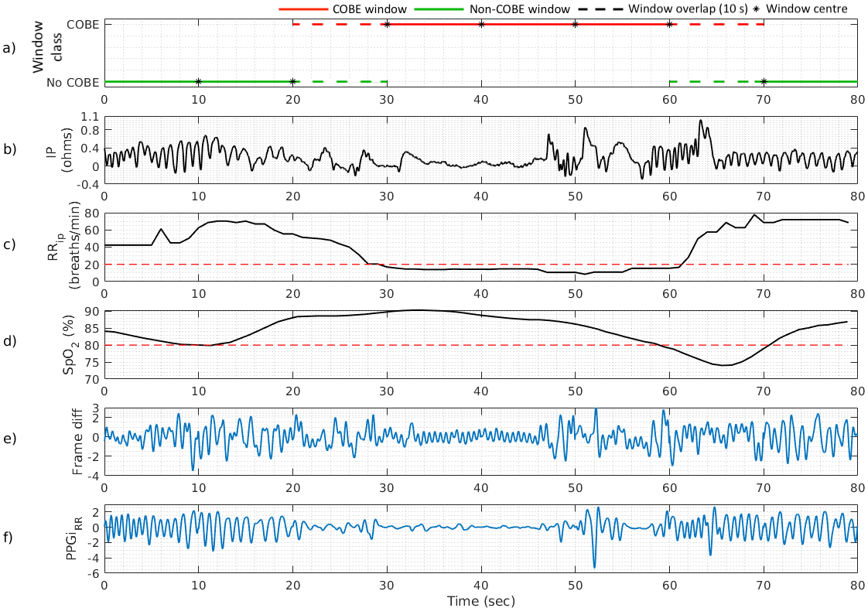Click the No COBE window centre marker at 70 s
This screenshot has height=608, width=868.
(x=764, y=81)
